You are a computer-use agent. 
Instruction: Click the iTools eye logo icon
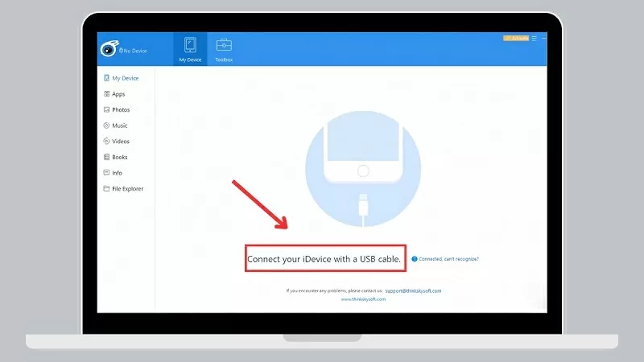coord(109,50)
